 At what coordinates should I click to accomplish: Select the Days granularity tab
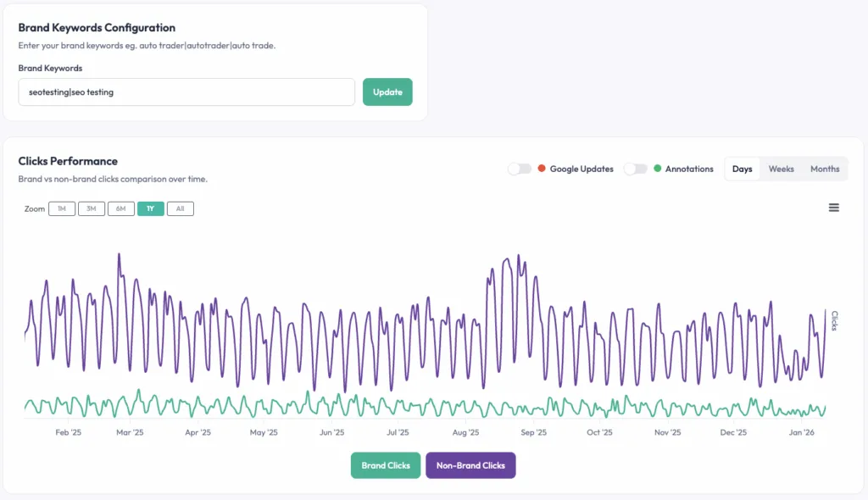tap(742, 169)
